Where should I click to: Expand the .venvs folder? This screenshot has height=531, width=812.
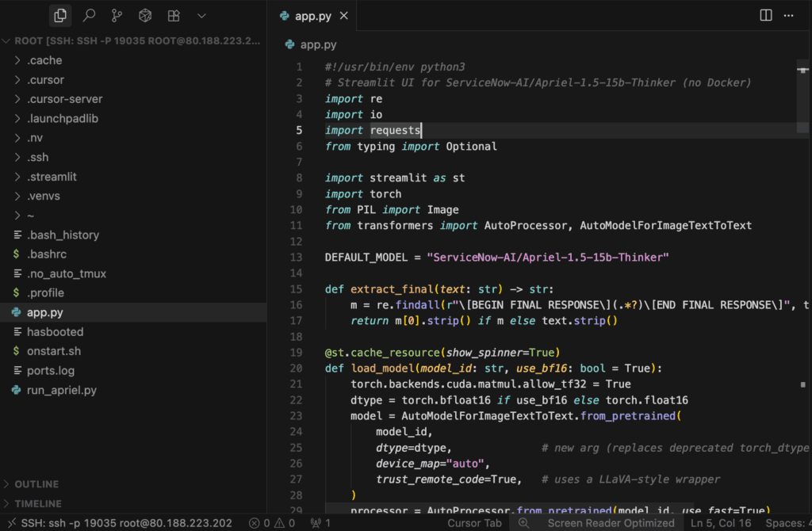44,196
